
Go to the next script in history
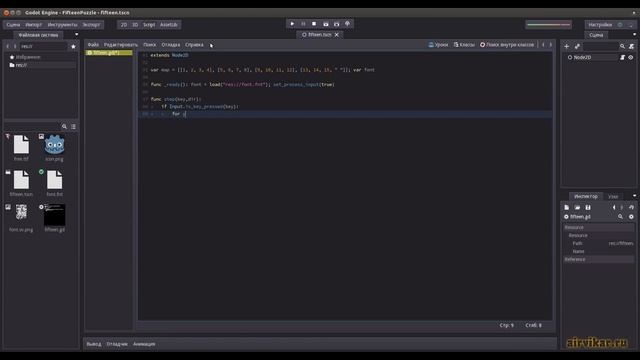[551, 45]
